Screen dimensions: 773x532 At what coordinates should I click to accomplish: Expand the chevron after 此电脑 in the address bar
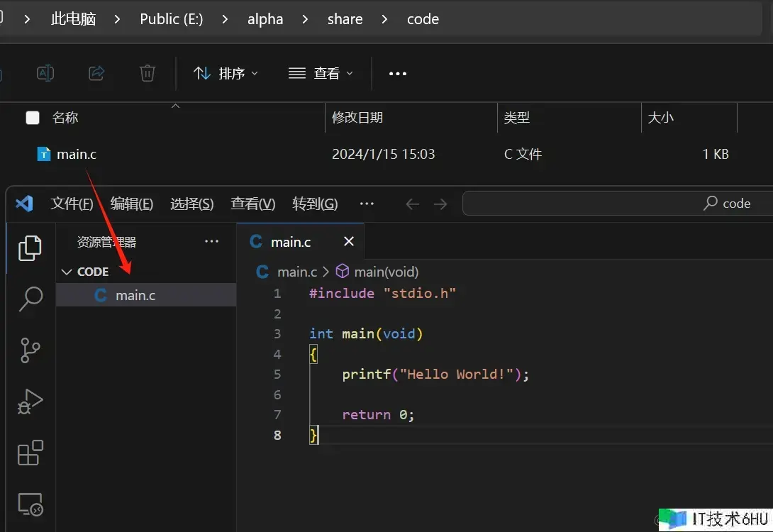tap(117, 19)
